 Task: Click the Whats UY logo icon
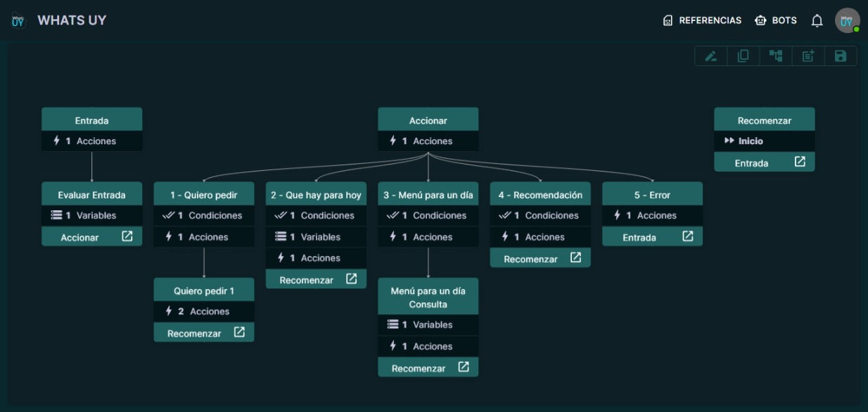coord(18,20)
